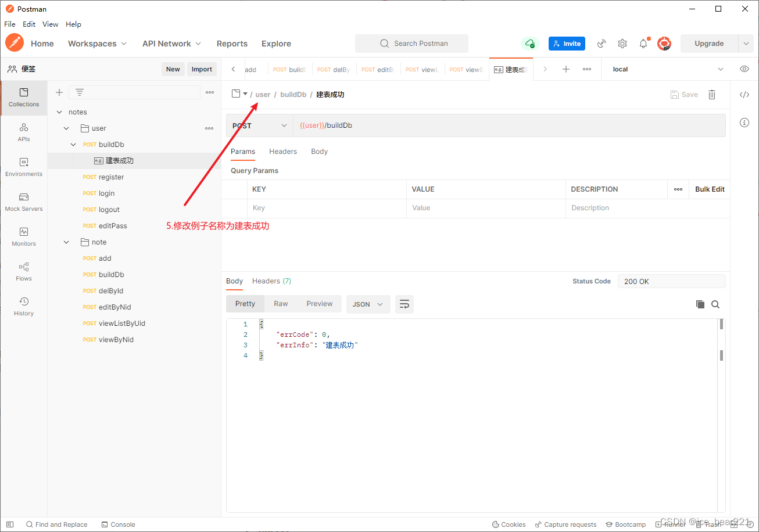Open the info icon in the right sidebar
759x532 pixels.
pos(744,123)
